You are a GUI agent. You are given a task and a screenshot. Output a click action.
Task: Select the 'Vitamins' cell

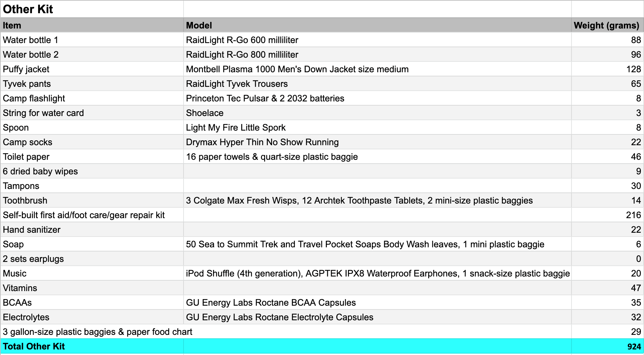[92, 288]
